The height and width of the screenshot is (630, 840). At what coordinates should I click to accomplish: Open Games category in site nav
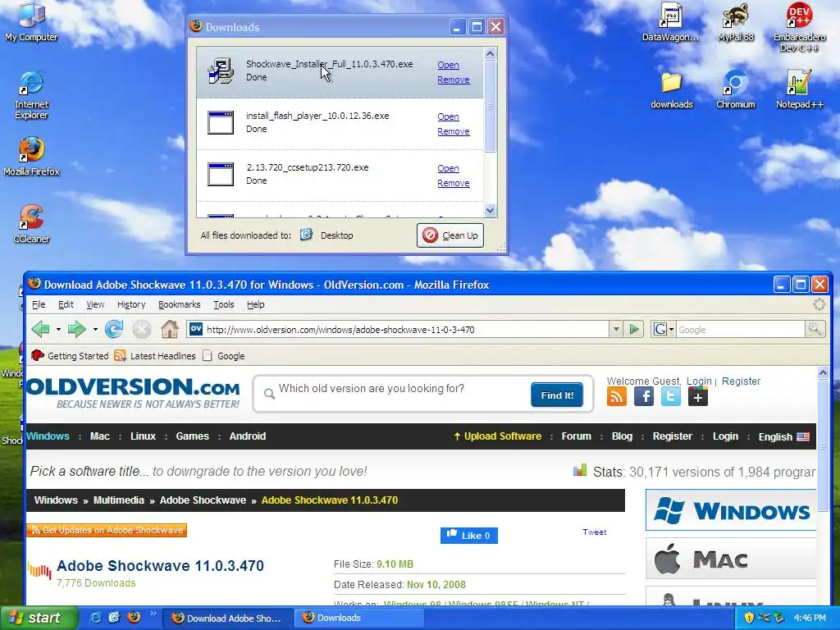[192, 436]
